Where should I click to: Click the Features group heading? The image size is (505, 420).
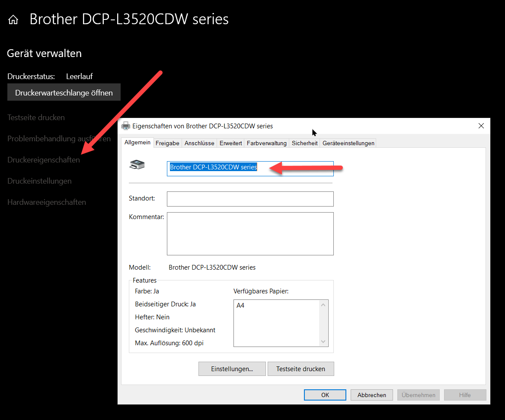pos(144,280)
